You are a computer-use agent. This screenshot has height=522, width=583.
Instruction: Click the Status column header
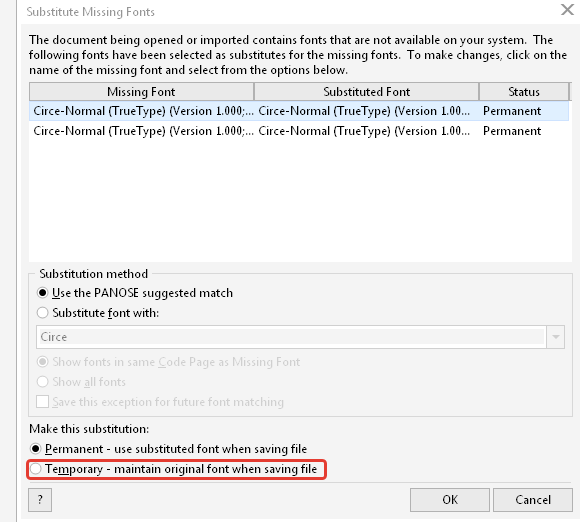[524, 92]
